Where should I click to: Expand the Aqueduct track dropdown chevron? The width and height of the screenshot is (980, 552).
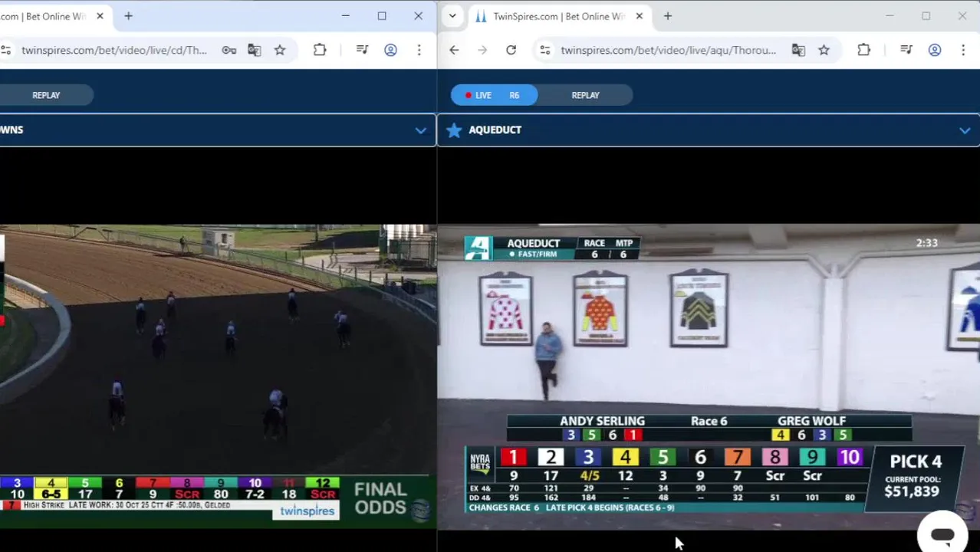tap(965, 130)
